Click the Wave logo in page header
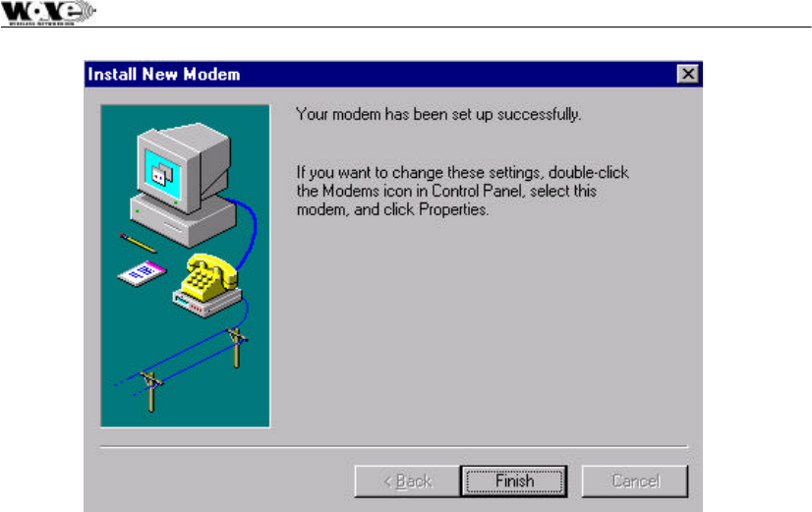Screen dimensions: 812x512 point(47,13)
